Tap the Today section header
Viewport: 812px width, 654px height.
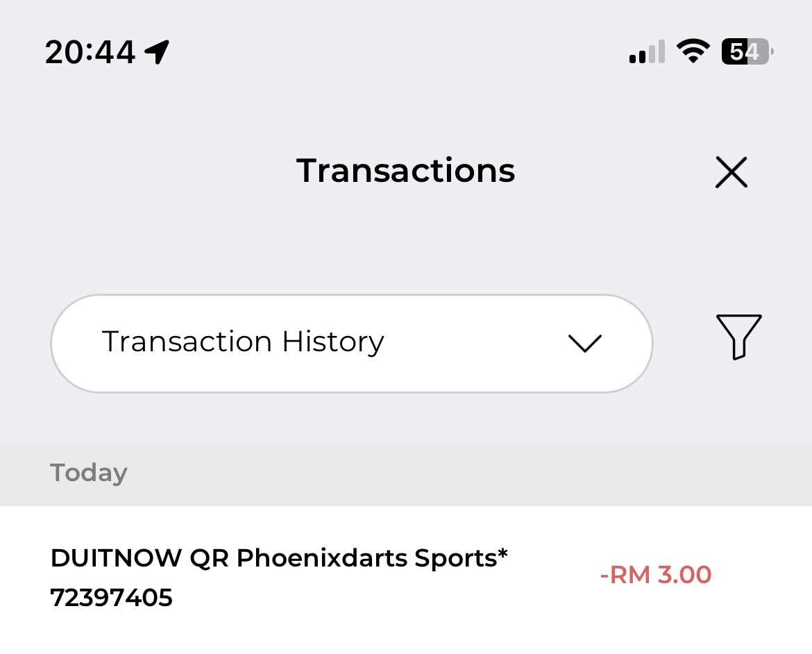coord(89,473)
